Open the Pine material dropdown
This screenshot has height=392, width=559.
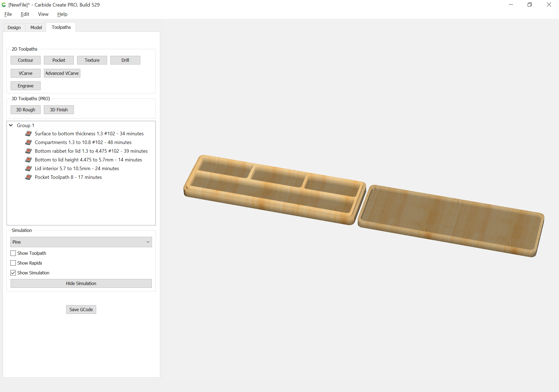pyautogui.click(x=81, y=242)
